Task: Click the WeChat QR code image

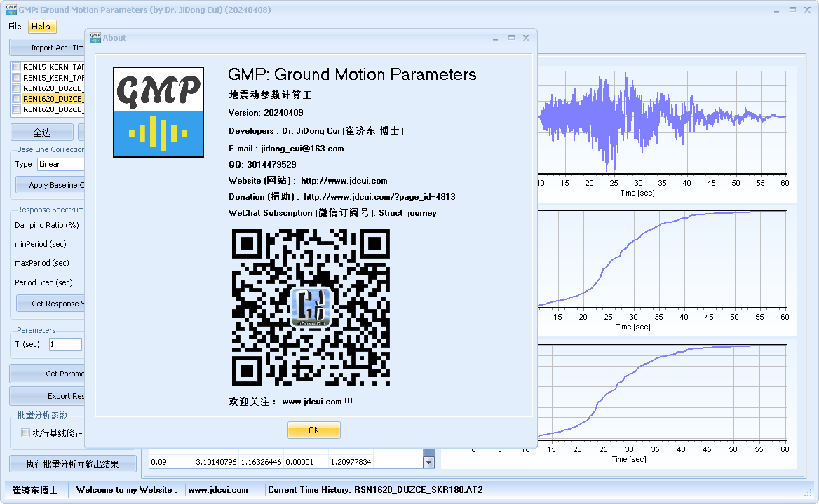Action: point(311,307)
